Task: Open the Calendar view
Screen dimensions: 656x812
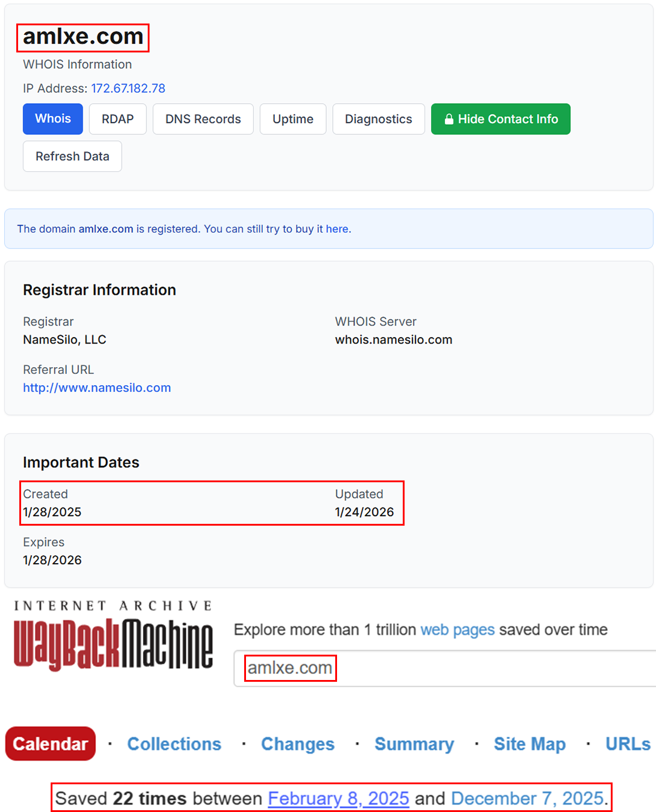Action: coord(50,743)
